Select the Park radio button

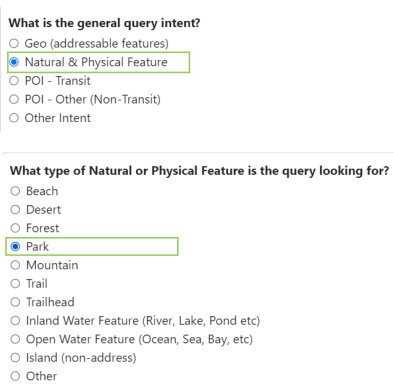click(x=15, y=247)
